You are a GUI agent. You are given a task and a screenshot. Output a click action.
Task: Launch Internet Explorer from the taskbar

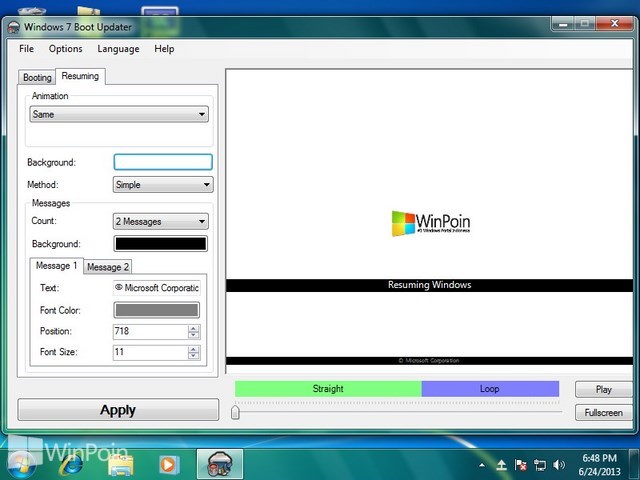(x=72, y=464)
